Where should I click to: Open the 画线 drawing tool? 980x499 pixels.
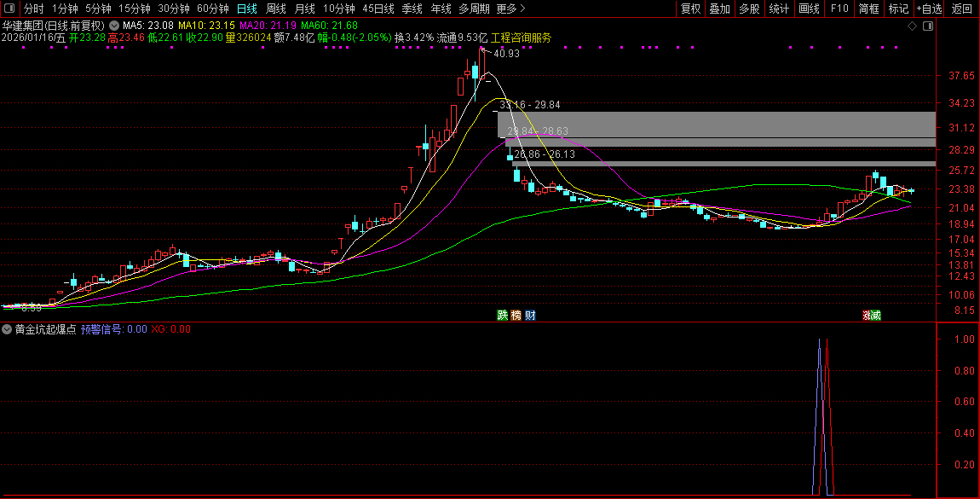(809, 9)
